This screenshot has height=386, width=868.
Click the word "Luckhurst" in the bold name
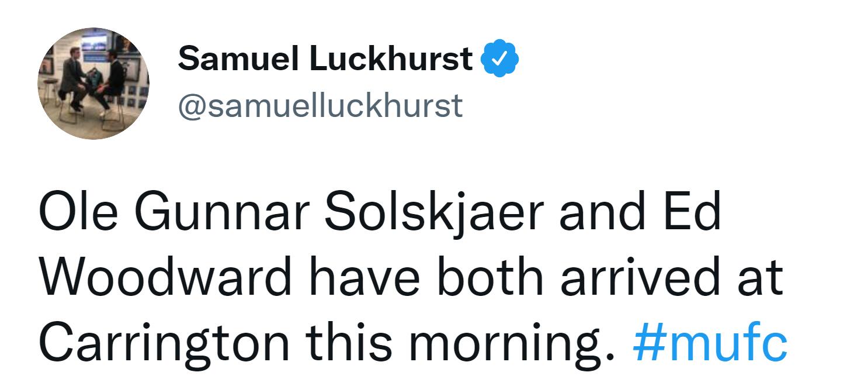[x=391, y=58]
